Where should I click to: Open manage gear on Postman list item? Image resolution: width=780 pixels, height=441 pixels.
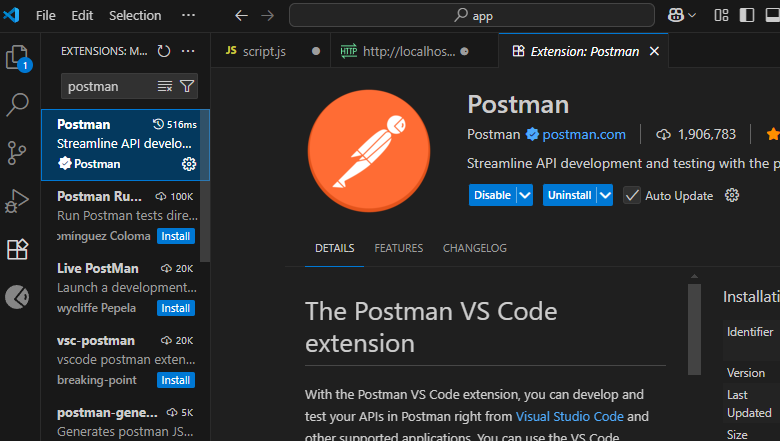(189, 164)
